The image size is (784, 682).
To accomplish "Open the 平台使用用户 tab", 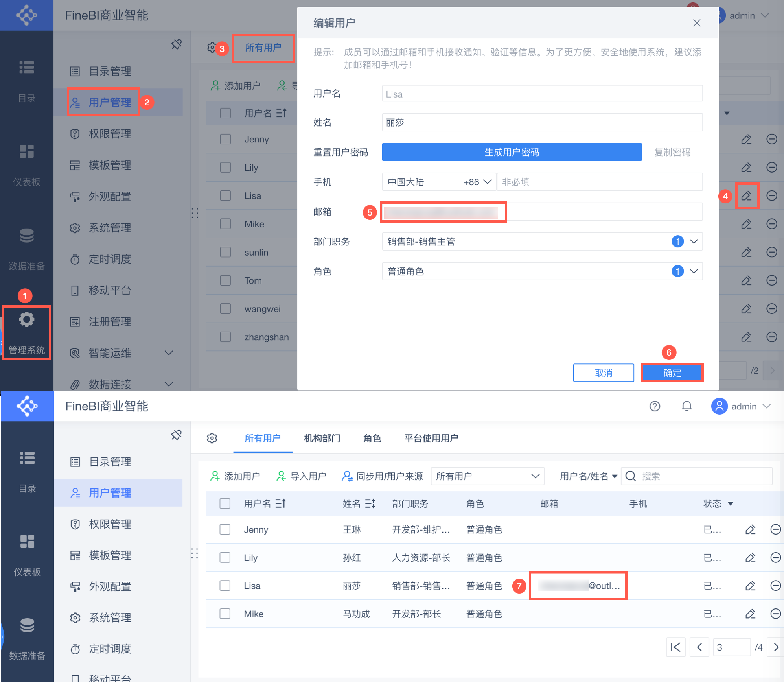I will (x=431, y=438).
